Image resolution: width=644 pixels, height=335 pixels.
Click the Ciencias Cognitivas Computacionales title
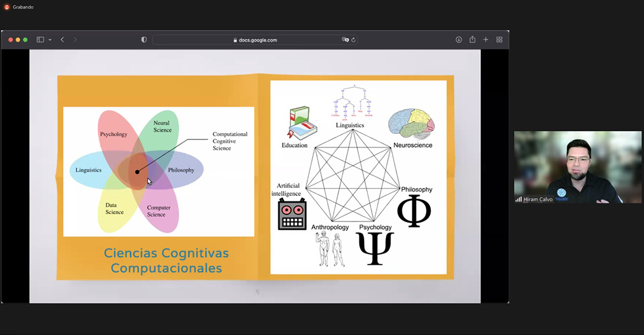tap(166, 260)
